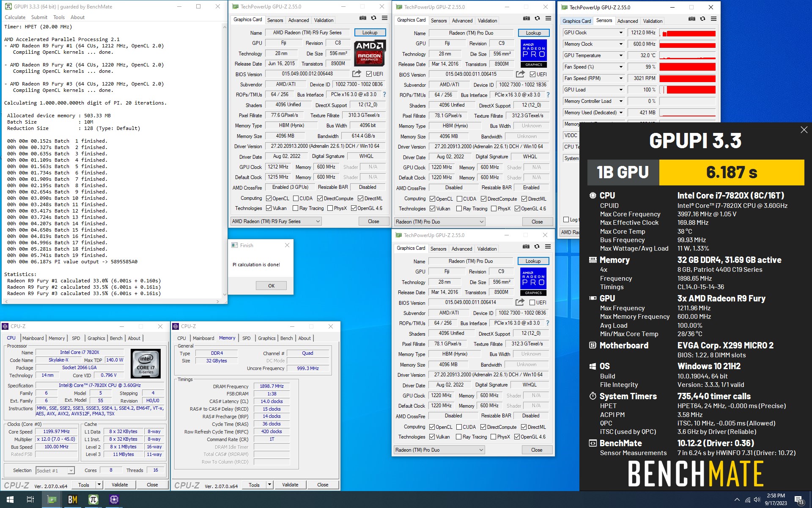
Task: Open Submit menu in GPUPI
Action: [39, 17]
